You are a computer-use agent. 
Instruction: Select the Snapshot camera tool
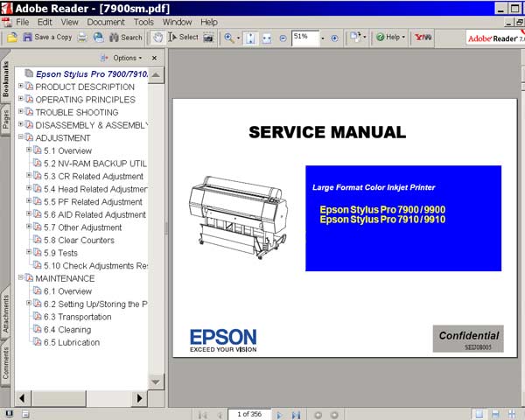pos(208,38)
